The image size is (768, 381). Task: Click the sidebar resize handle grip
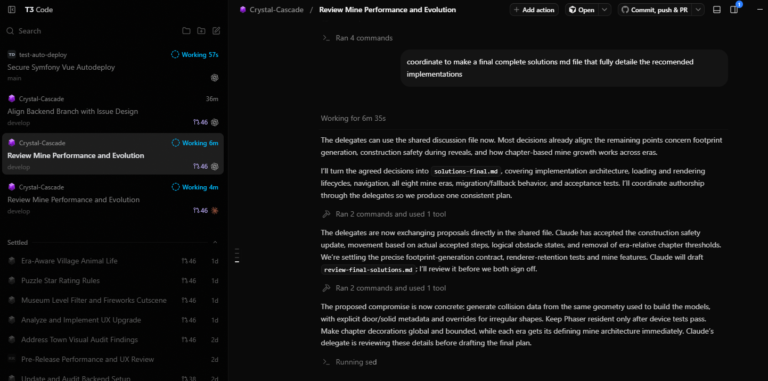tap(237, 255)
